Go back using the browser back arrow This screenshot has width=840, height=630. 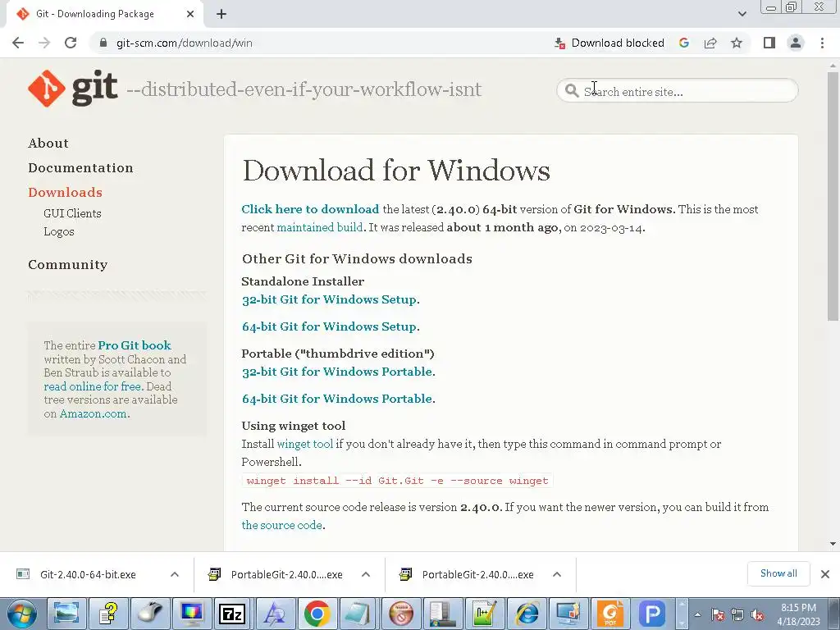click(18, 43)
